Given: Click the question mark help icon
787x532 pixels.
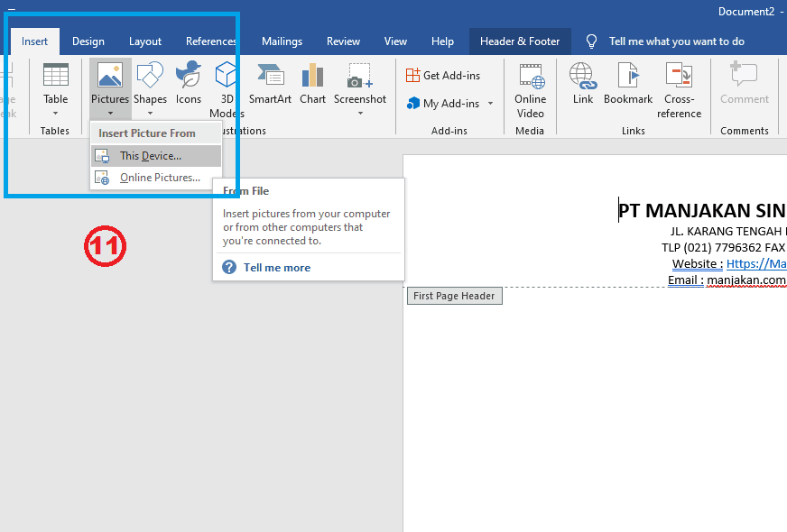Looking at the screenshot, I should [229, 267].
